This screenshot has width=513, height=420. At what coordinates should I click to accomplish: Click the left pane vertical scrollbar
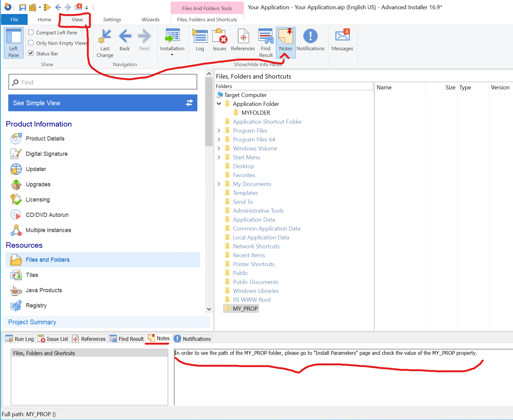pos(209,191)
